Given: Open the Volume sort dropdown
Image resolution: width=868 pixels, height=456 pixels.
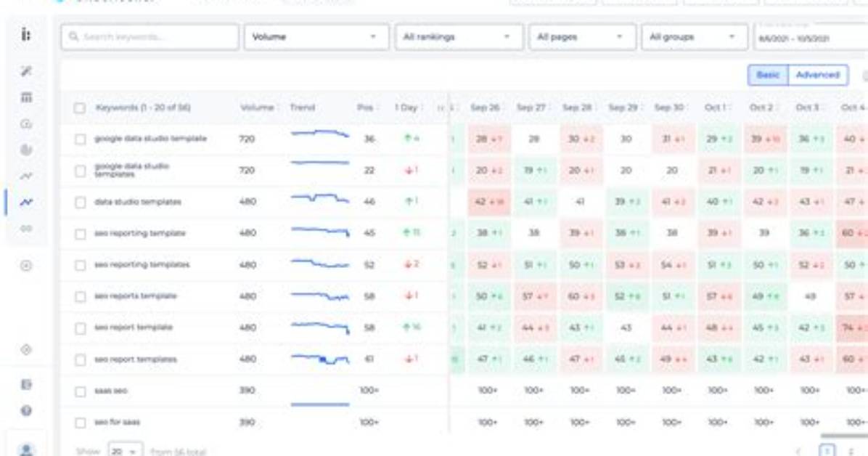Looking at the screenshot, I should (316, 37).
